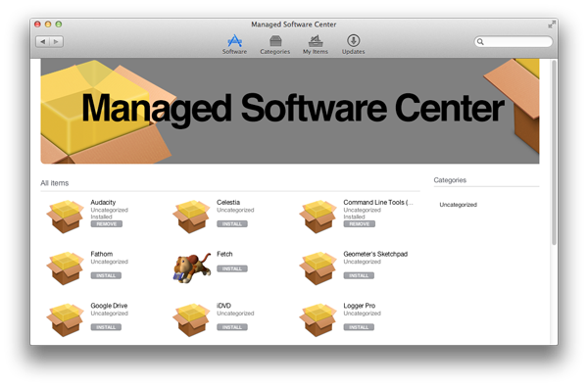Click the Celestia package icon
The height and width of the screenshot is (387, 588).
[191, 217]
